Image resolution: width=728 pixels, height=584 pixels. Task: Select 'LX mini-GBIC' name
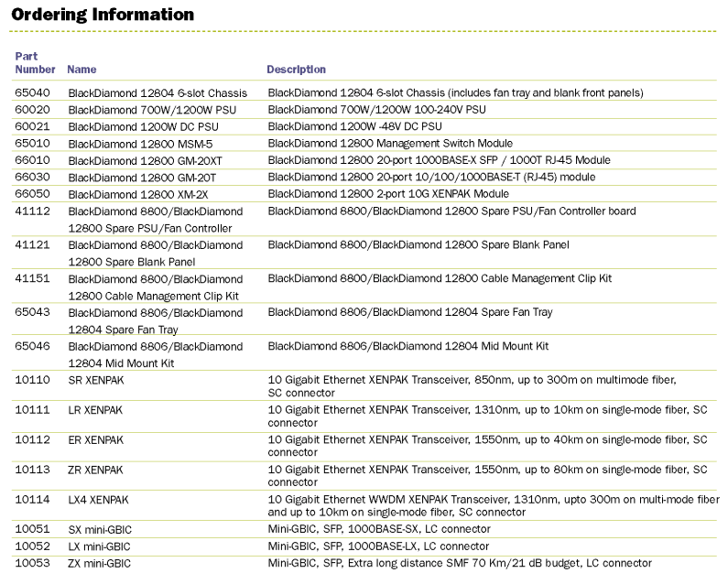[x=100, y=546]
